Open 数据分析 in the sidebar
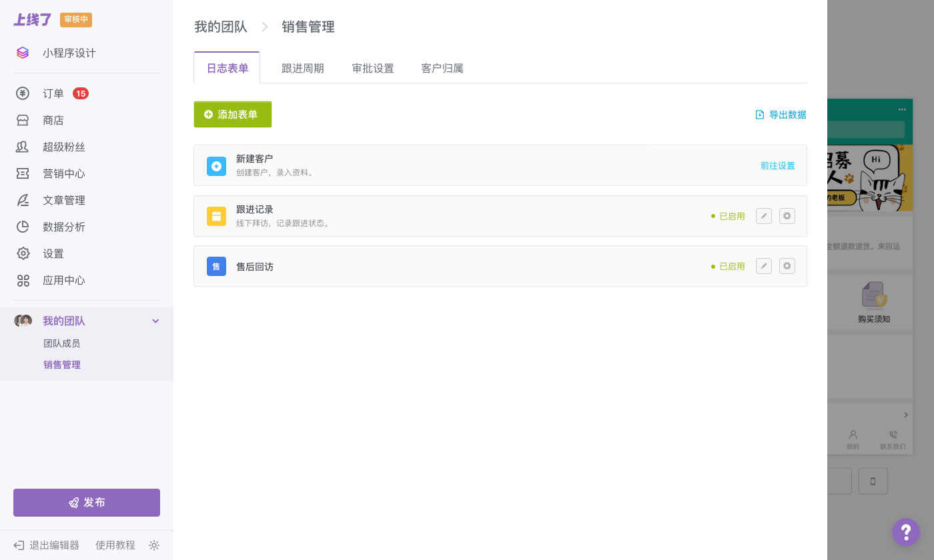The width and height of the screenshot is (934, 560). coord(64,227)
